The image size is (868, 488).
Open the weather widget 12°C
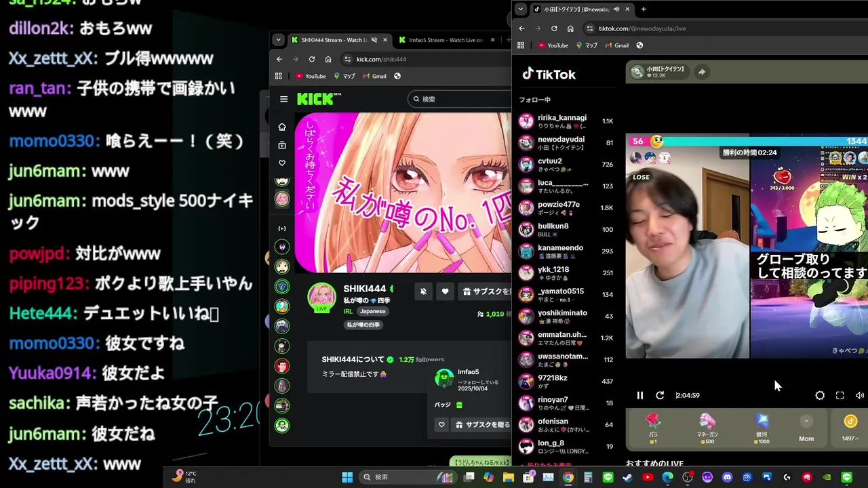[184, 477]
